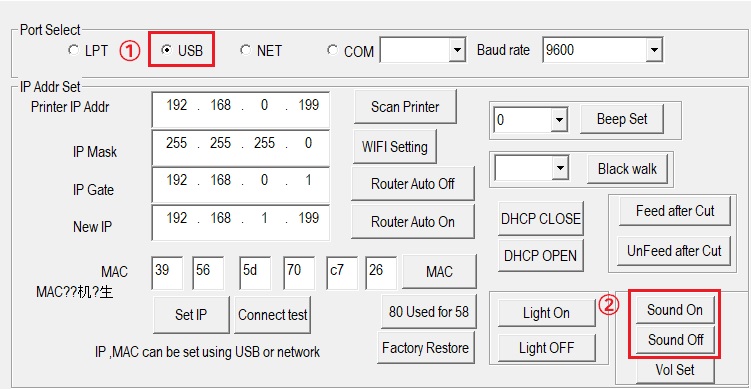Click the Set IP button
This screenshot has width=751, height=389.
pos(191,315)
